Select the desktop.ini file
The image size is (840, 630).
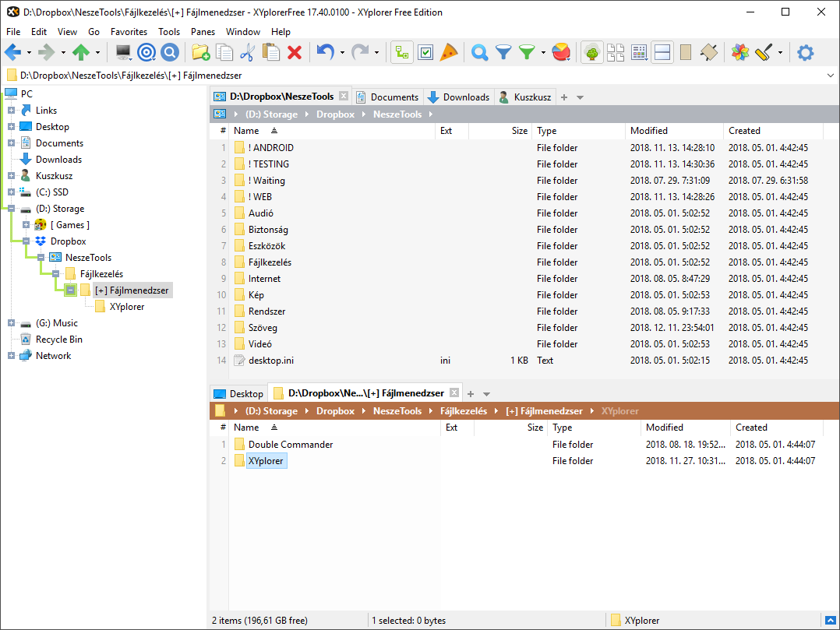pos(271,361)
